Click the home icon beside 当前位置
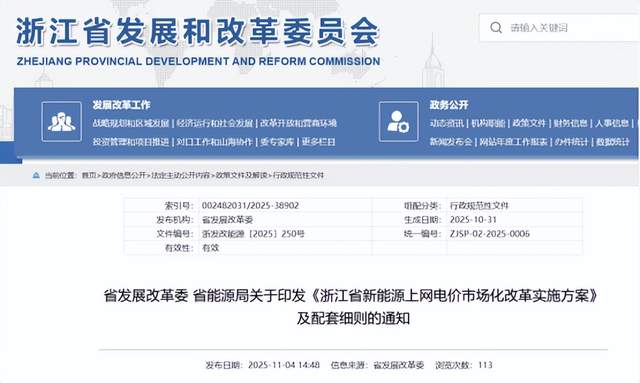 point(36,175)
